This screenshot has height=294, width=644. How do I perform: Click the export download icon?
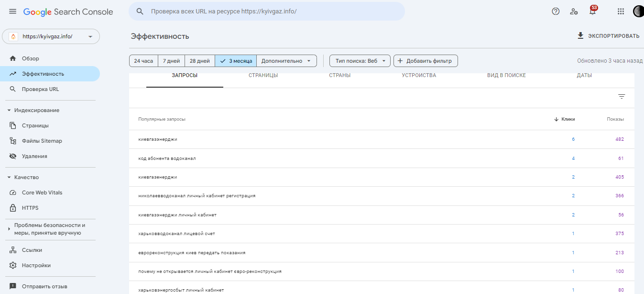click(581, 36)
